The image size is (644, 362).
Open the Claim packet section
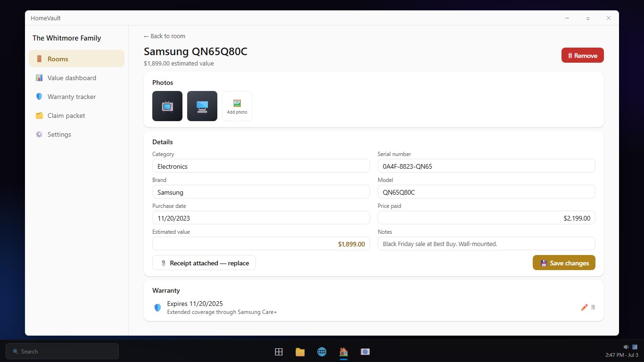(x=76, y=115)
